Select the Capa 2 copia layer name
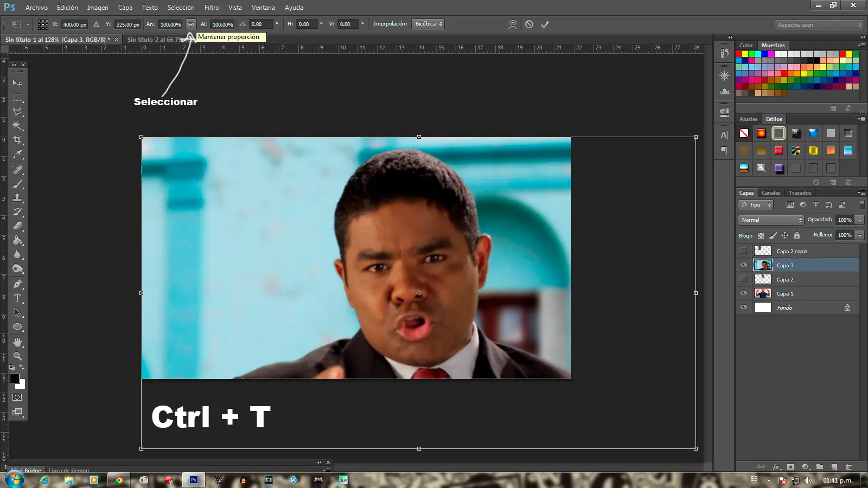Screen dimensions: 868x488 point(792,252)
